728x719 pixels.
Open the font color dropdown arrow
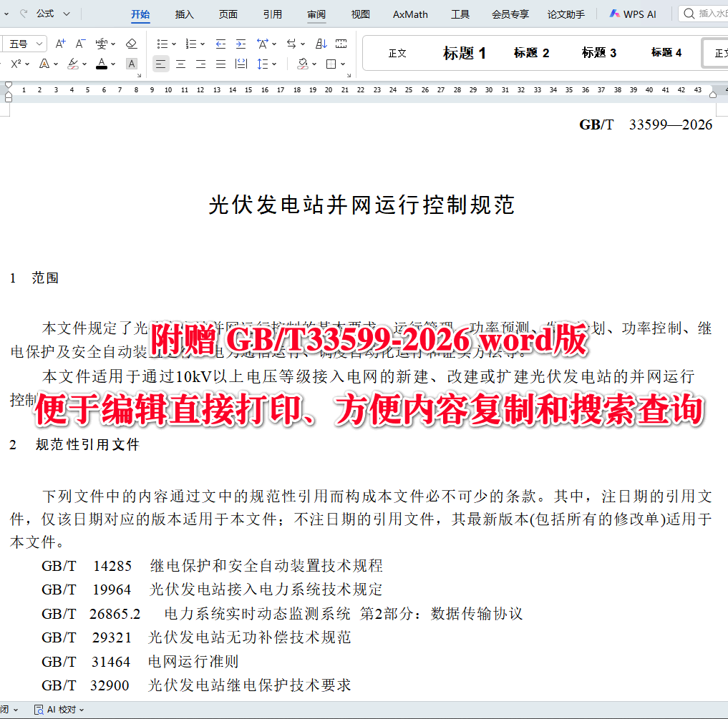(x=113, y=64)
